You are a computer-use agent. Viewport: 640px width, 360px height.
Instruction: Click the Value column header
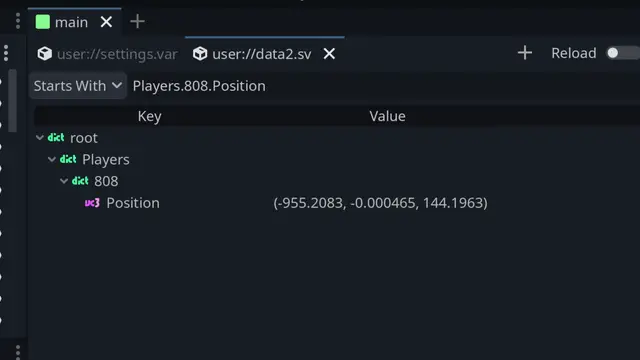387,116
